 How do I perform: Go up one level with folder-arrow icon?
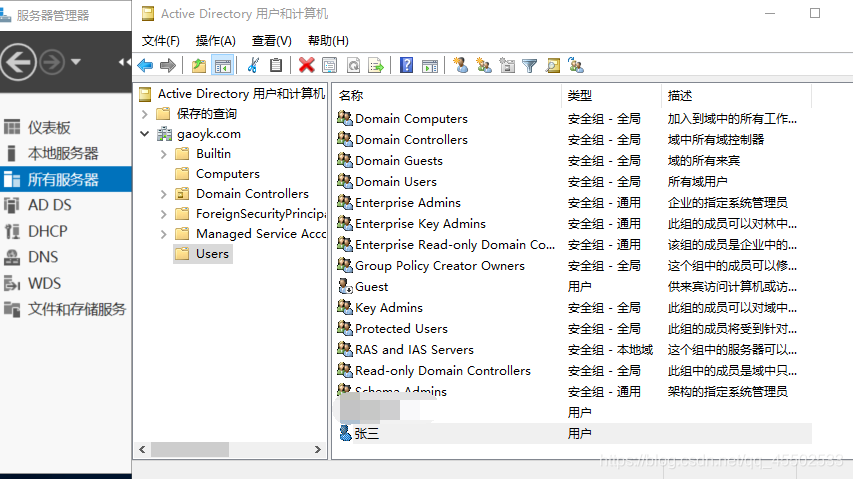point(199,66)
